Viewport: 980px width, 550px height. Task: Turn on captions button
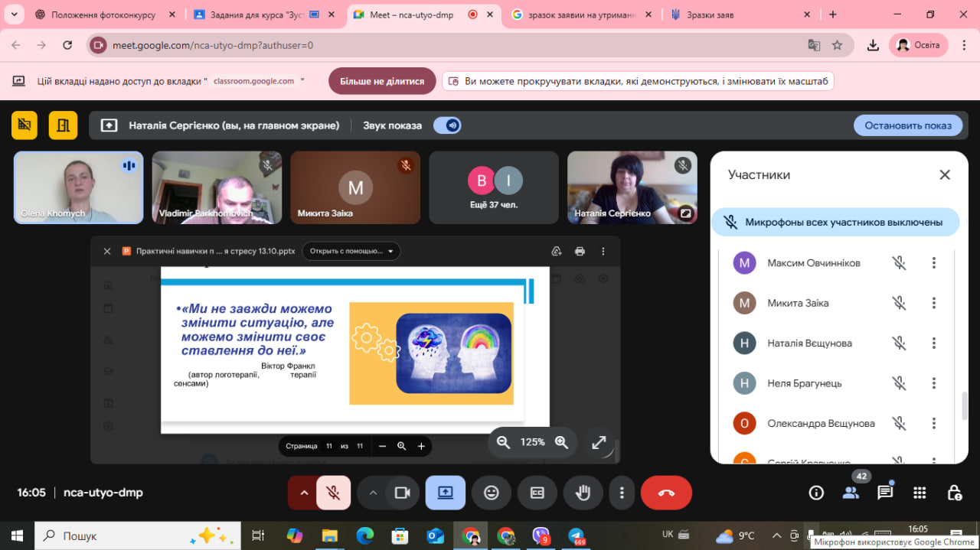pos(537,493)
